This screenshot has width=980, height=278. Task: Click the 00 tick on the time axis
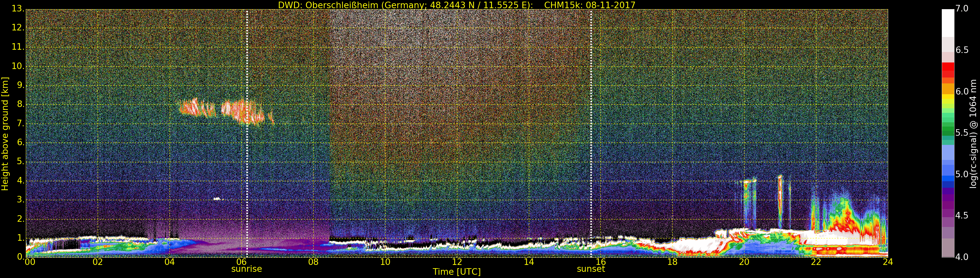29,262
